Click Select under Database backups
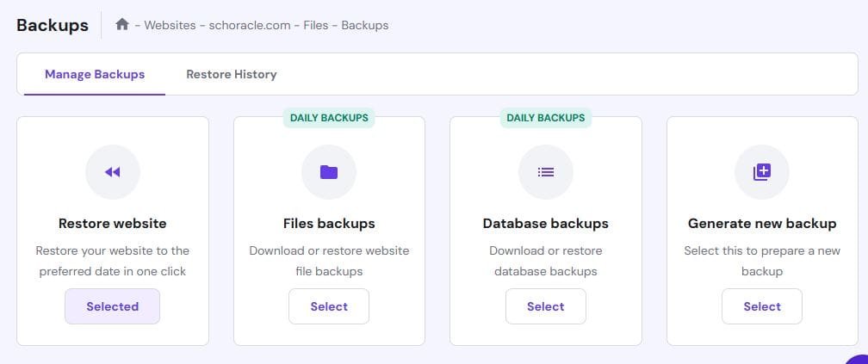The image size is (868, 364). pyautogui.click(x=546, y=306)
